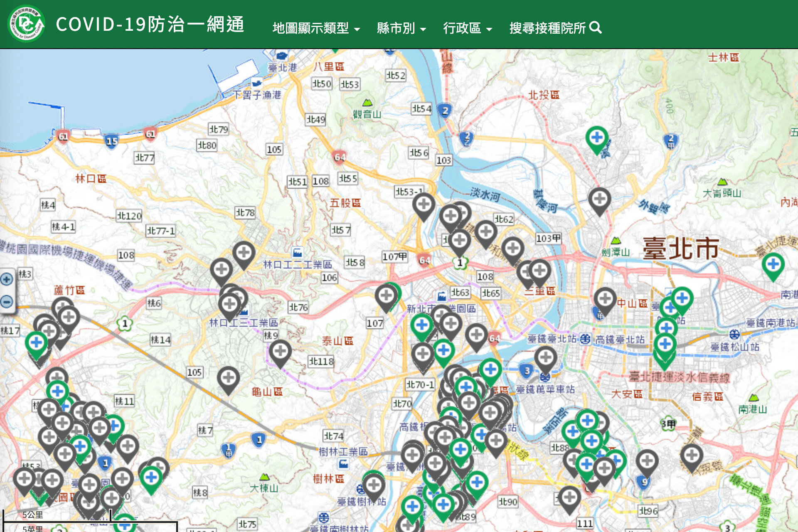798x532 pixels.
Task: Expand the 縣市別 dropdown
Action: [x=401, y=28]
